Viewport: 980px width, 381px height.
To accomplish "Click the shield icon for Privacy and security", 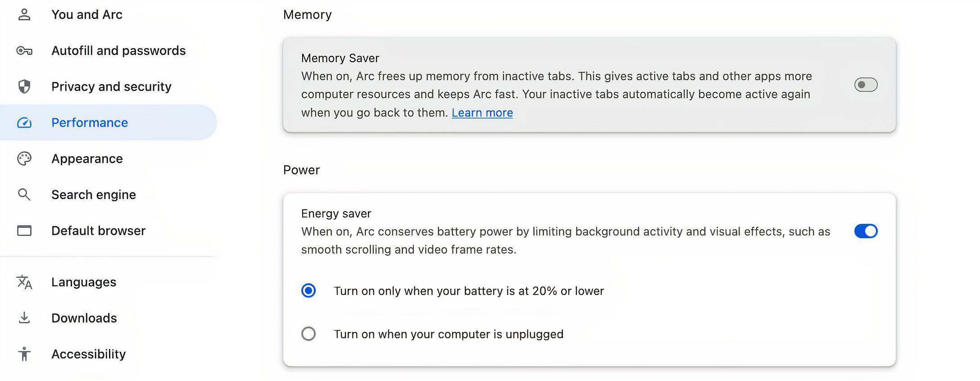I will (x=24, y=86).
